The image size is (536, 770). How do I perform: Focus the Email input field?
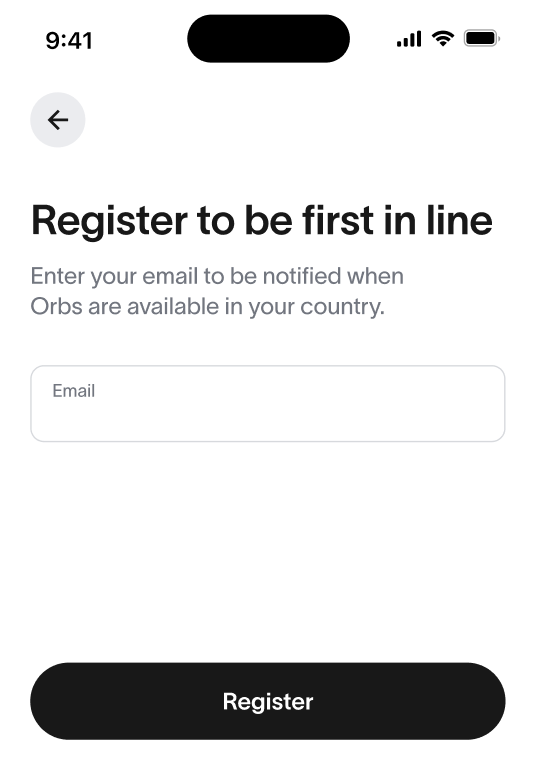click(x=268, y=404)
